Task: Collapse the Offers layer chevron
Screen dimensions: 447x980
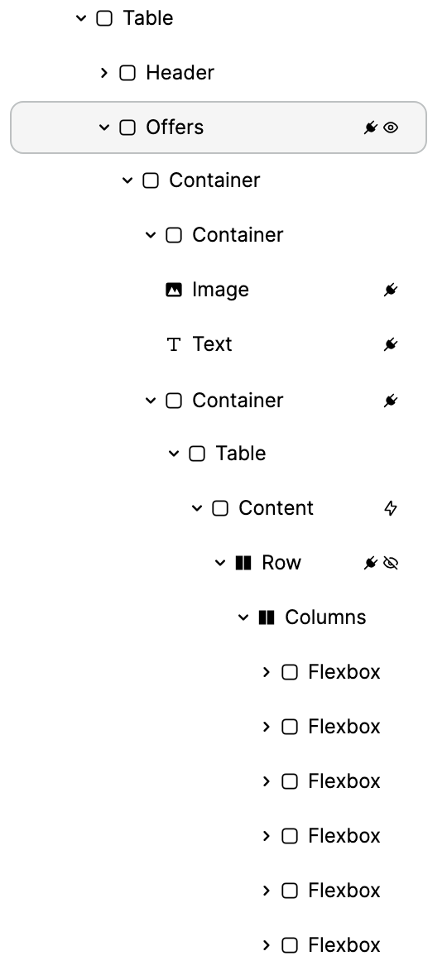Action: (x=104, y=127)
